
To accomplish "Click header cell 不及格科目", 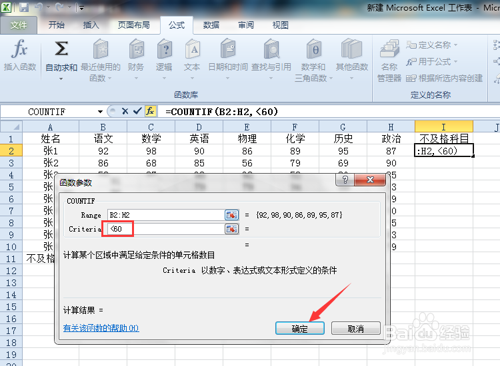I will pos(444,138).
